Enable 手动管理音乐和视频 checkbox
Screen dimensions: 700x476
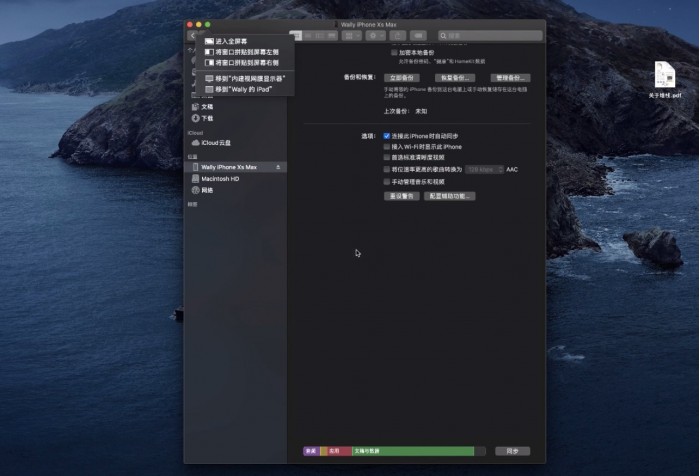click(387, 182)
